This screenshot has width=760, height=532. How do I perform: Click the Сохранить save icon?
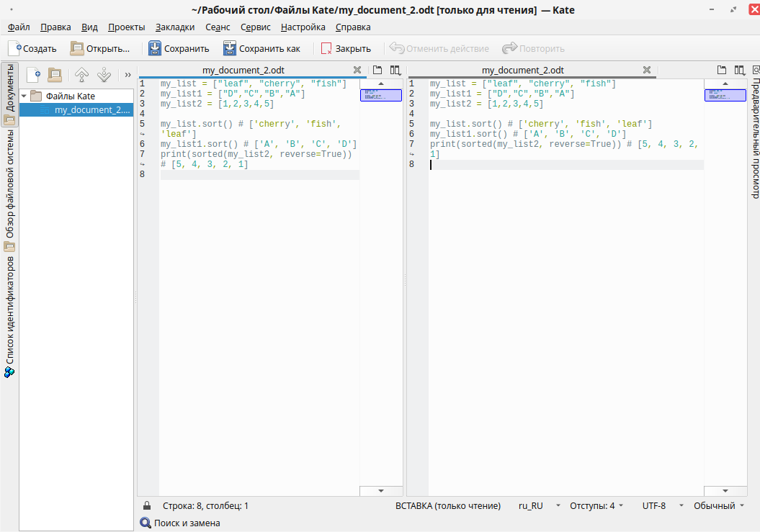(155, 48)
